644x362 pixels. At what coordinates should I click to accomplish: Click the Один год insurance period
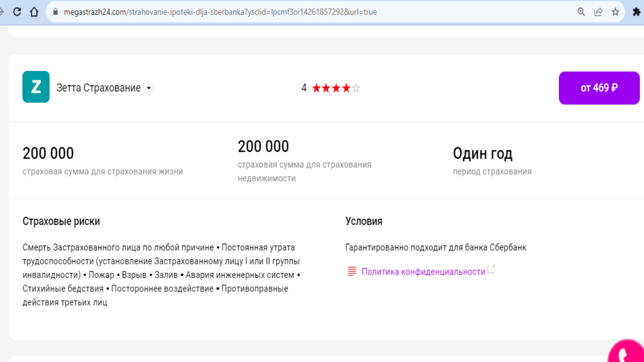(x=483, y=153)
